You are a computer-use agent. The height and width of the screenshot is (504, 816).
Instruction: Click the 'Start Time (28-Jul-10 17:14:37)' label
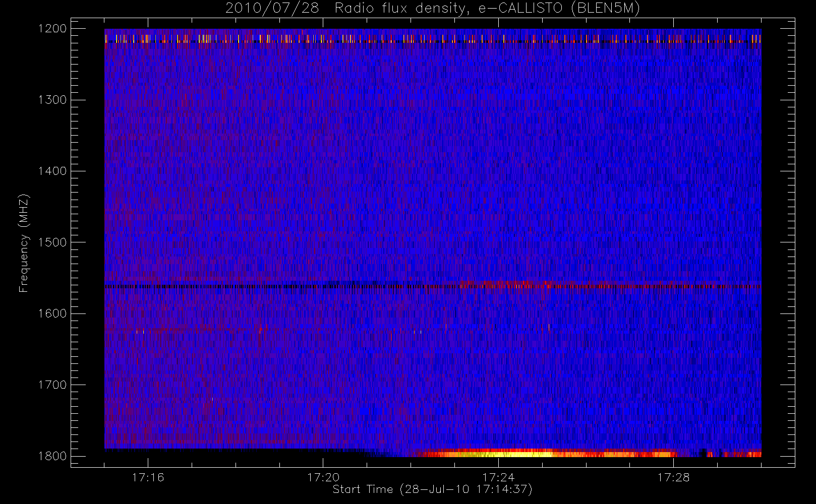(432, 489)
